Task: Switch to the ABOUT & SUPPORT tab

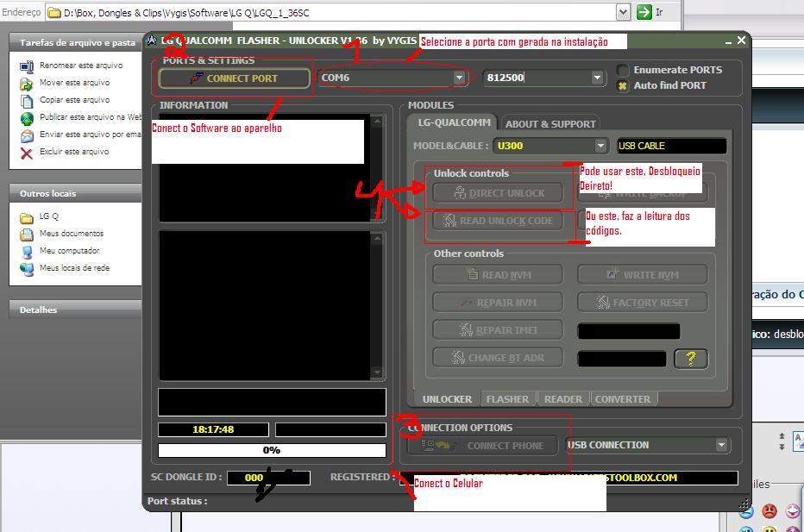Action: pyautogui.click(x=550, y=123)
